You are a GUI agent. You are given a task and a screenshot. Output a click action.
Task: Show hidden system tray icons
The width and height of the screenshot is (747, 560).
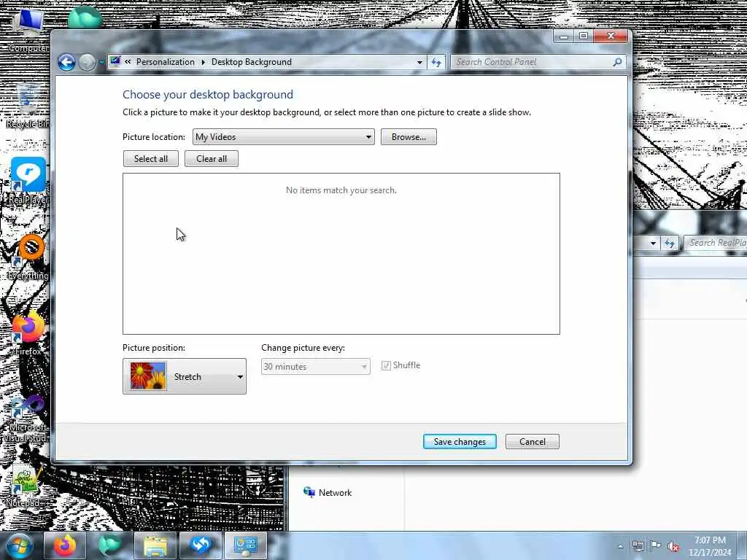tap(620, 546)
